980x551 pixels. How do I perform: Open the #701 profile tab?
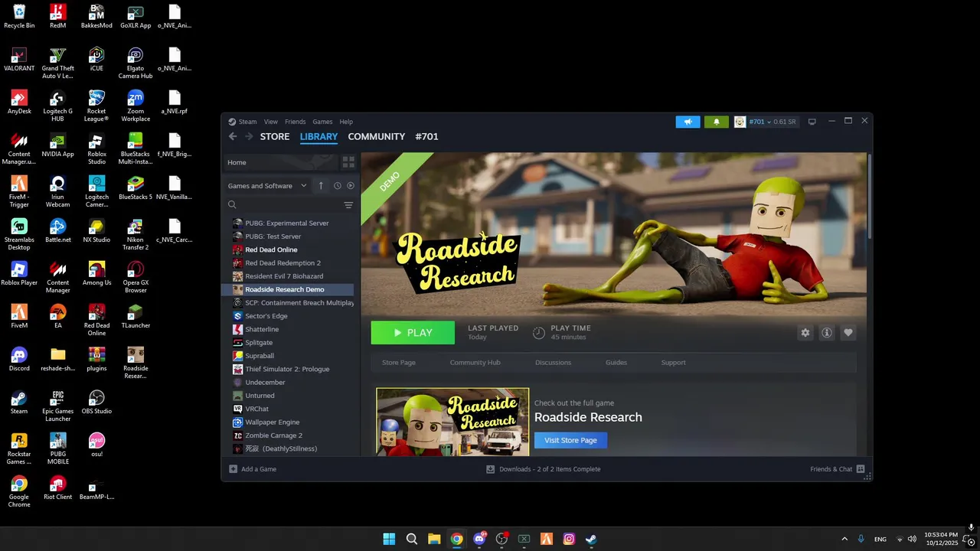426,136
